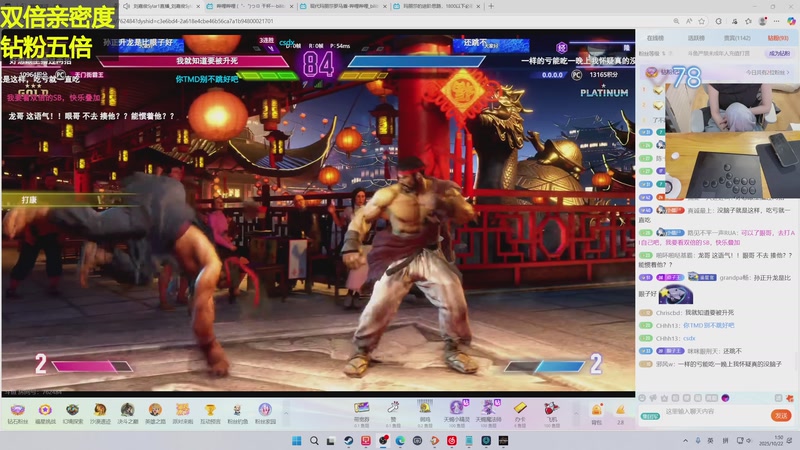Open the Copilot icon in browser toolbar
Image resolution: width=800 pixels, height=450 pixels.
(791, 21)
